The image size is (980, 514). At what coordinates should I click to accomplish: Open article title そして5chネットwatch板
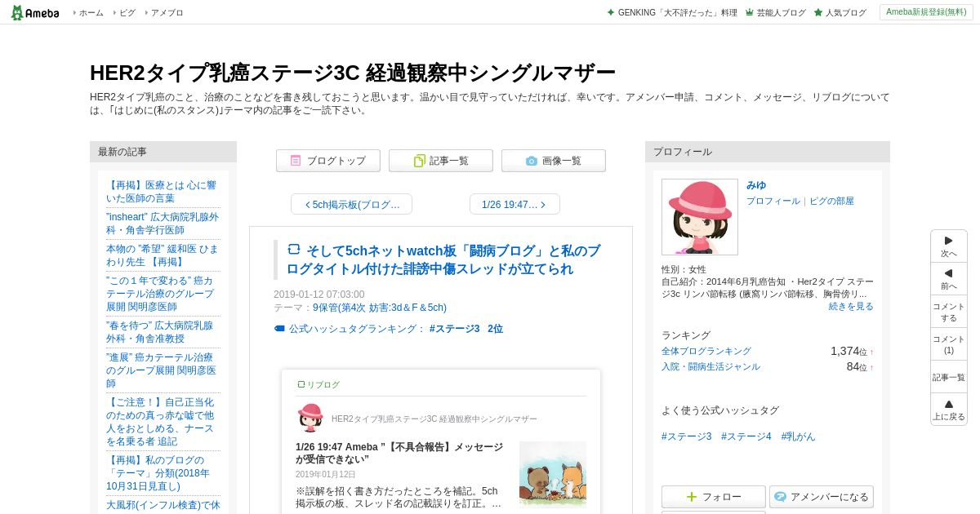click(x=443, y=259)
